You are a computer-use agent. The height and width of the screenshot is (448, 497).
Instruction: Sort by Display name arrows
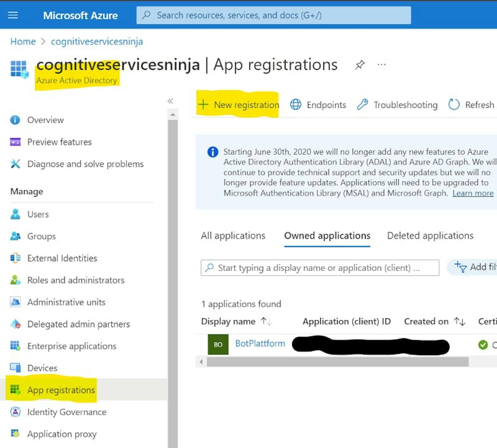266,321
